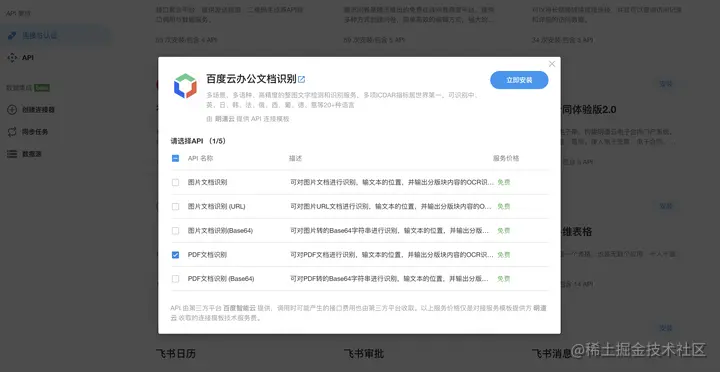The width and height of the screenshot is (720, 372).
Task: Click the 服务价格 column header
Action: 506,158
